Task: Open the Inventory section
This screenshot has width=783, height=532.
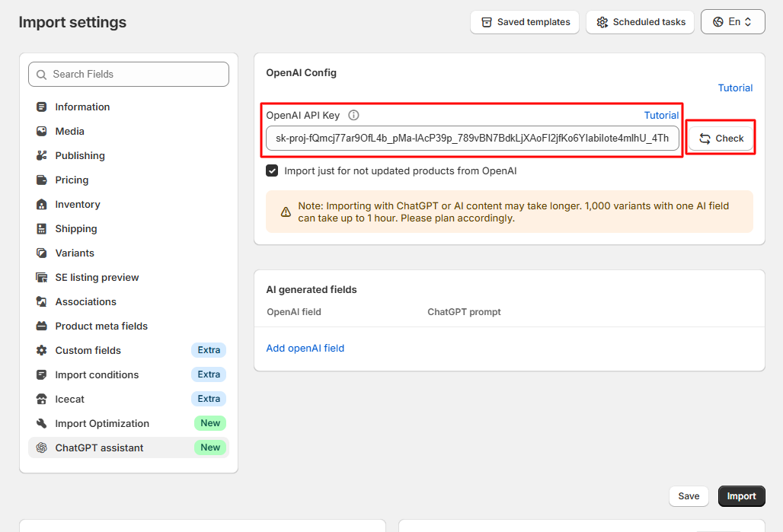Action: 129,205
